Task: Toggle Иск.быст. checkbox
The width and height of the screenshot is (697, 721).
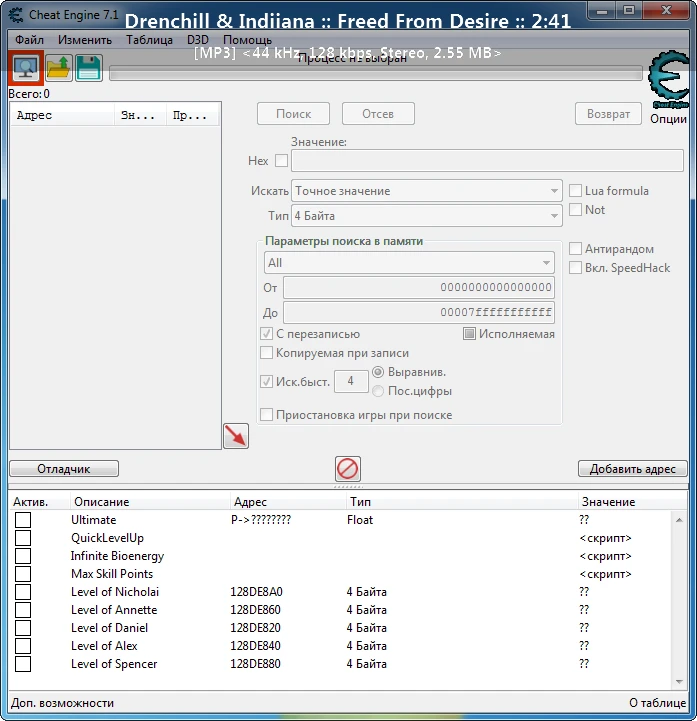Action: click(267, 381)
